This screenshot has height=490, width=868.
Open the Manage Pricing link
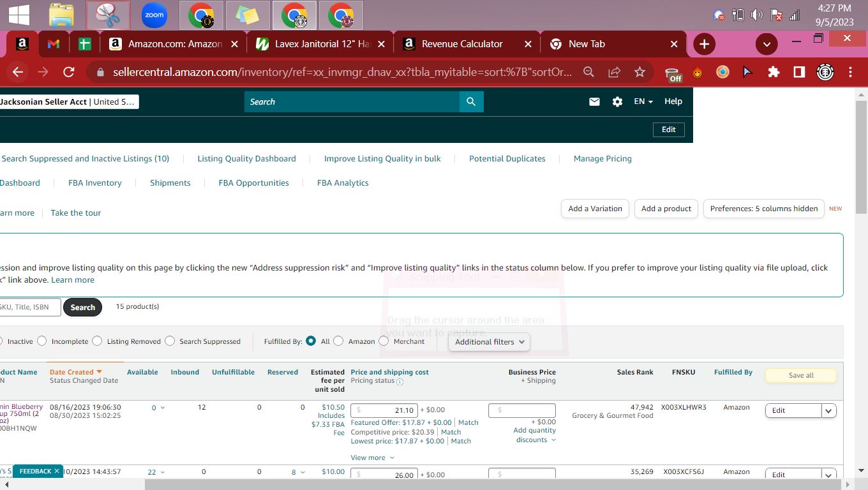click(x=602, y=158)
